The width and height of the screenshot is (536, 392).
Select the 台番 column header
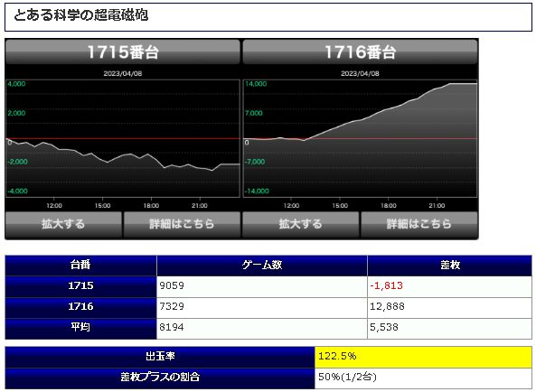(x=80, y=266)
